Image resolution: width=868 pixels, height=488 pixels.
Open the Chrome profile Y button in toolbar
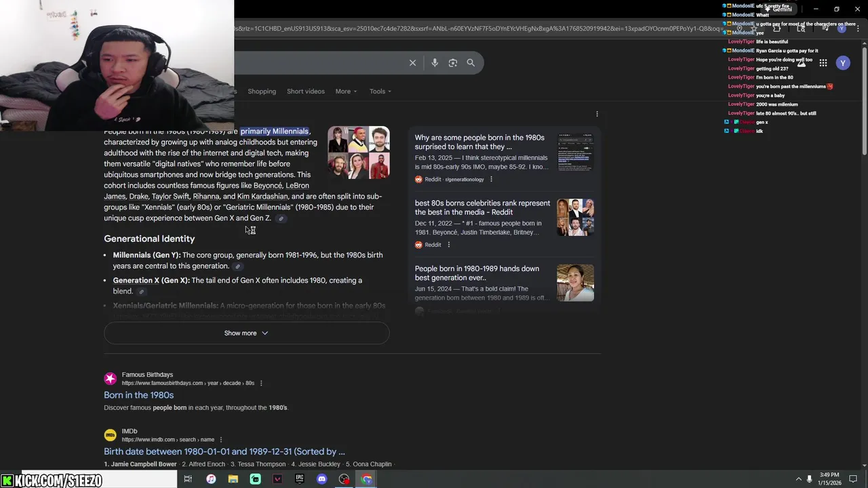pyautogui.click(x=842, y=28)
